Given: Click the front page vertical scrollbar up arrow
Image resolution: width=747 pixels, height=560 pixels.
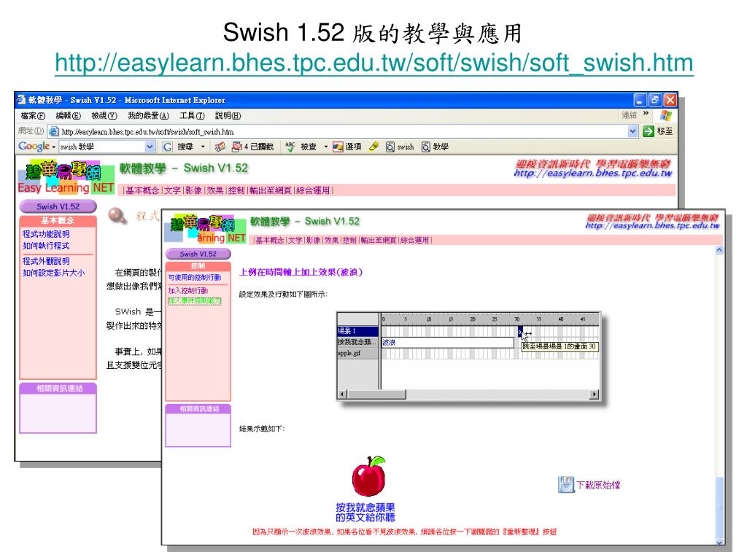Looking at the screenshot, I should tap(719, 250).
